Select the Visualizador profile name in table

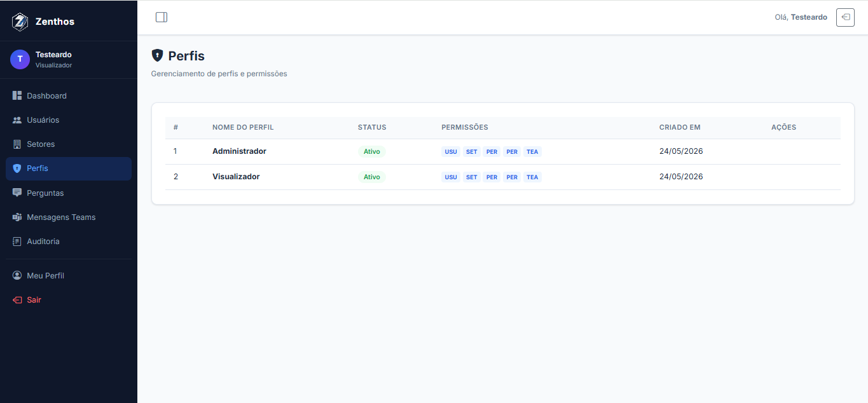(236, 177)
